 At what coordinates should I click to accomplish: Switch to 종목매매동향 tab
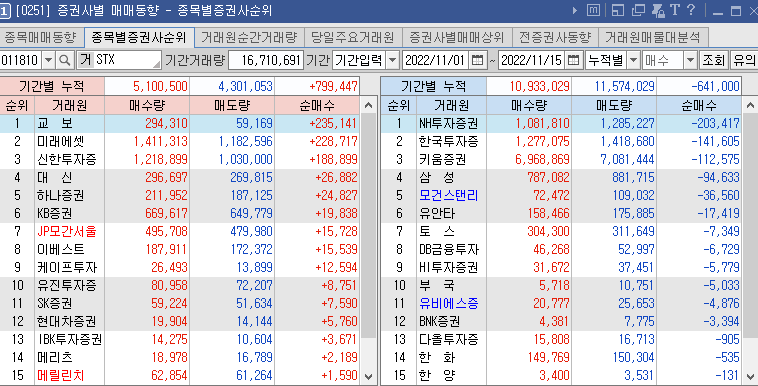[x=41, y=37]
